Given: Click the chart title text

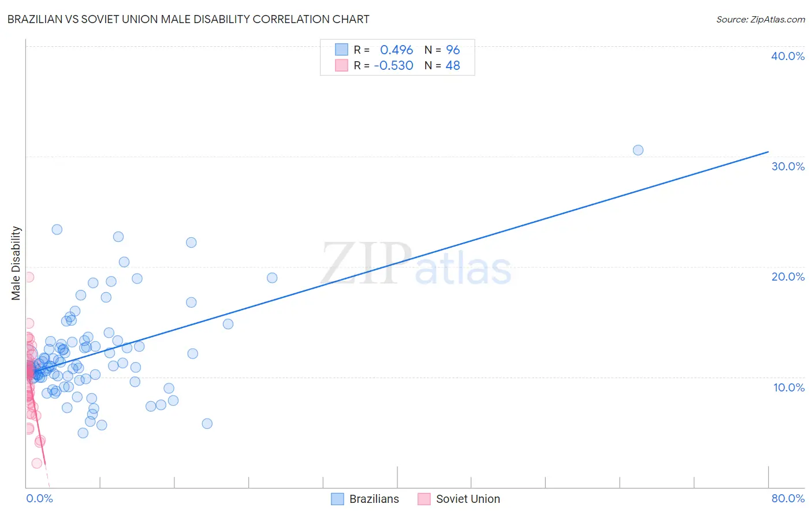Looking at the screenshot, I should point(188,19).
